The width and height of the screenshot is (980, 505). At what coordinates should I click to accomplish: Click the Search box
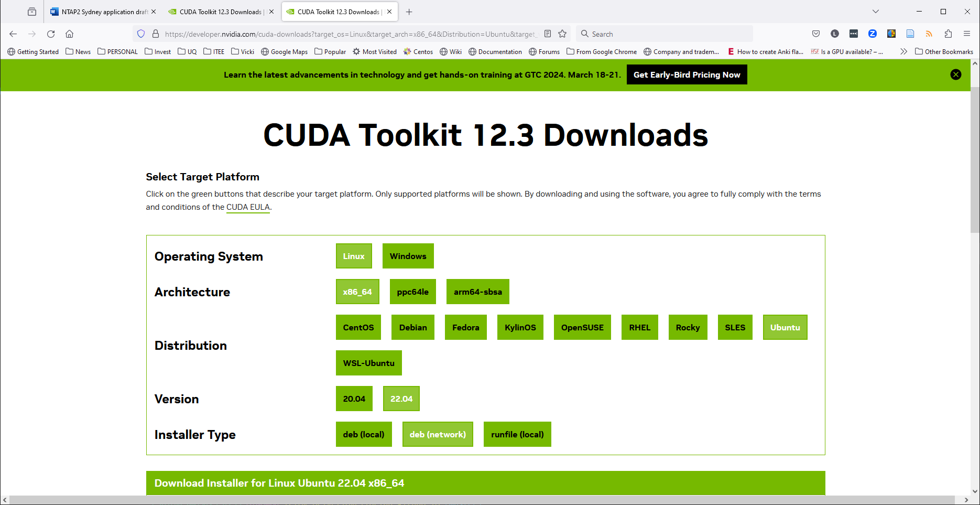pyautogui.click(x=665, y=34)
